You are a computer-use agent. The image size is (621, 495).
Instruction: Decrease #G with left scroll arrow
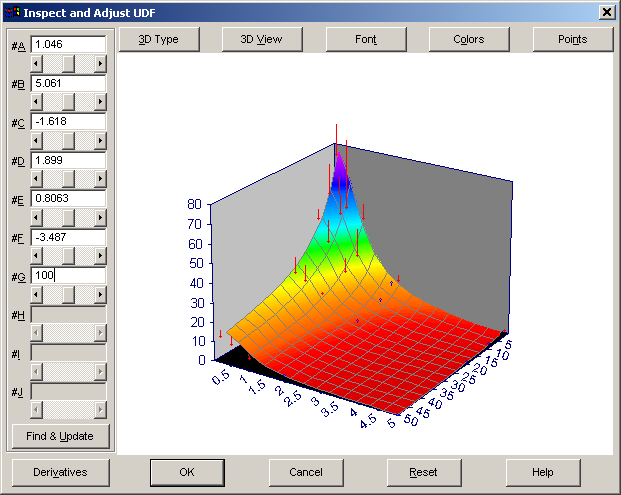36,295
